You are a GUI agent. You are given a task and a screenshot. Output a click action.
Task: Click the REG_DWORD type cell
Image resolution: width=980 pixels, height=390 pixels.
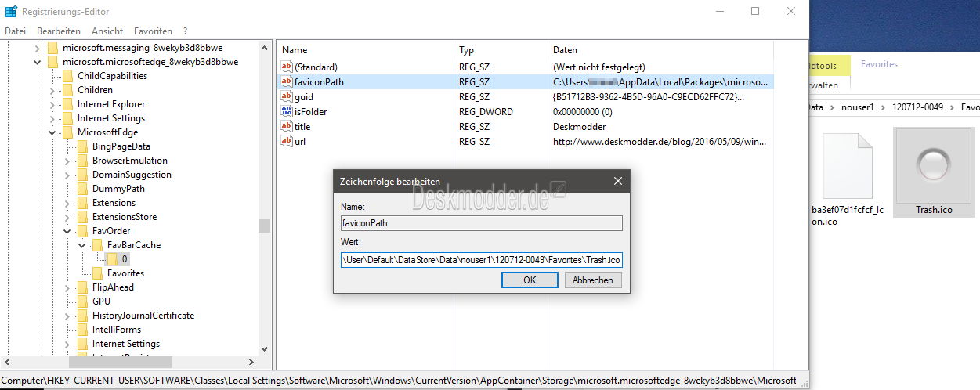pyautogui.click(x=486, y=112)
